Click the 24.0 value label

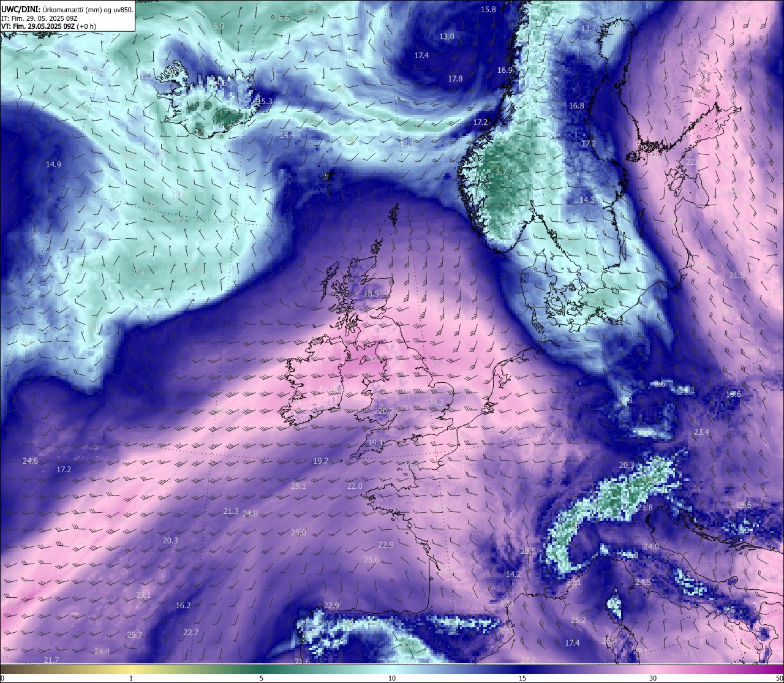coord(651,547)
